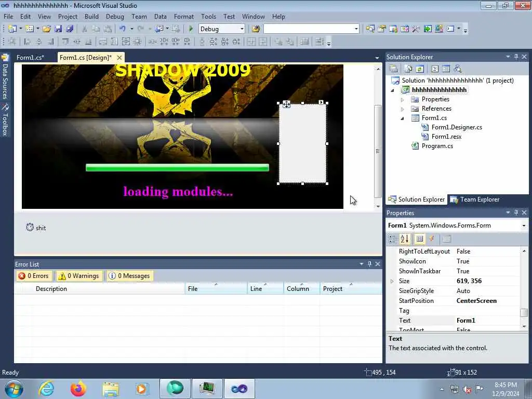Click Solution Explorer Properties icon
The width and height of the screenshot is (532, 399).
[x=394, y=69]
